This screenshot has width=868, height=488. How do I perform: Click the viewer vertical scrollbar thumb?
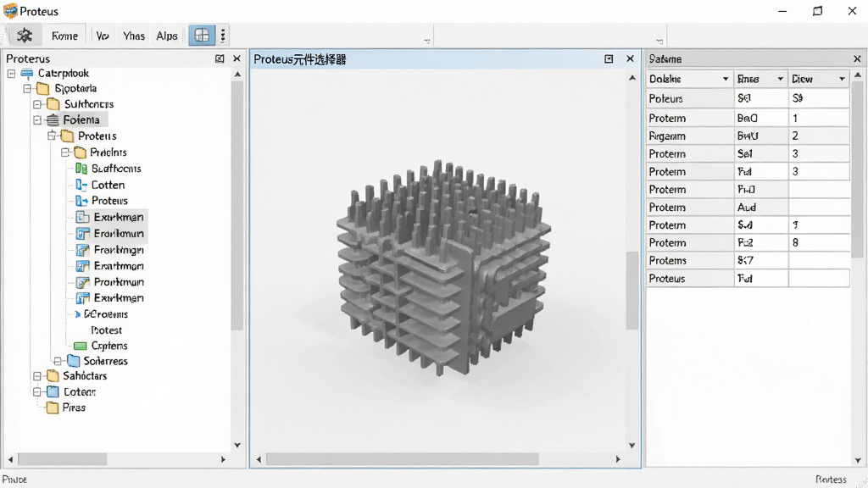(x=632, y=290)
